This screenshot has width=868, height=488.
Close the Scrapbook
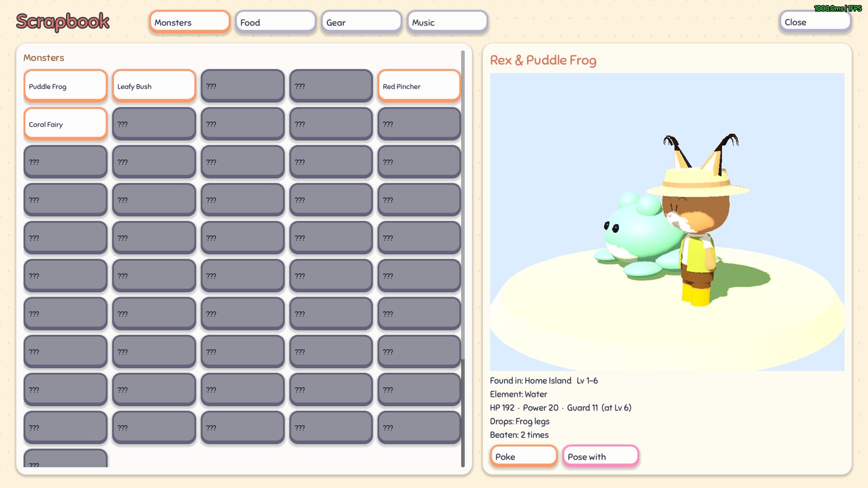pyautogui.click(x=815, y=22)
